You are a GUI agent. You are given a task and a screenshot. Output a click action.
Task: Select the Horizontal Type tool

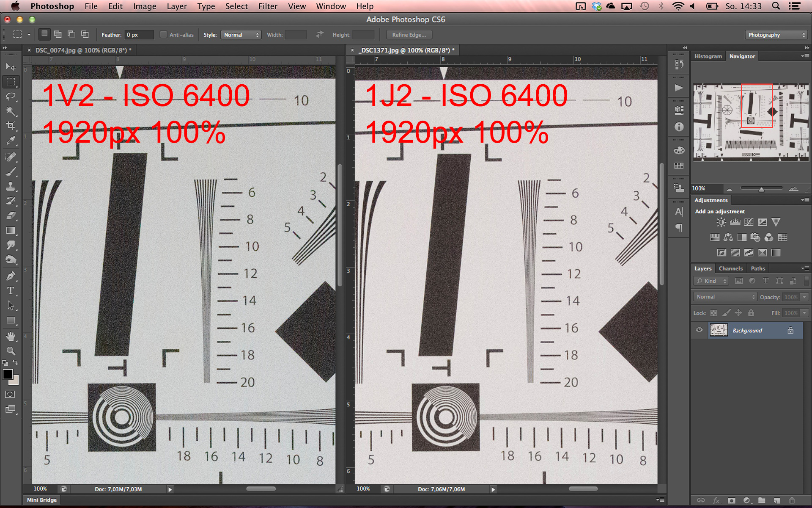11,291
